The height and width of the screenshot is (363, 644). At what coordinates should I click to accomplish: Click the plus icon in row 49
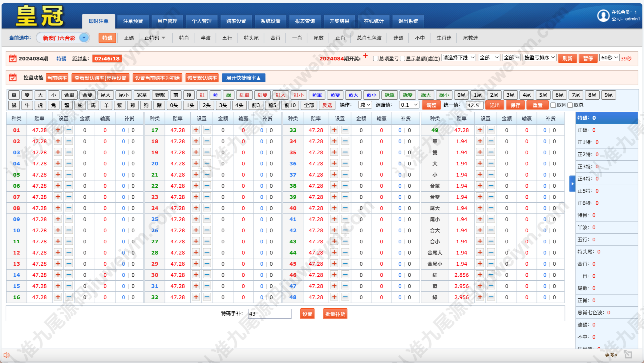[480, 130]
